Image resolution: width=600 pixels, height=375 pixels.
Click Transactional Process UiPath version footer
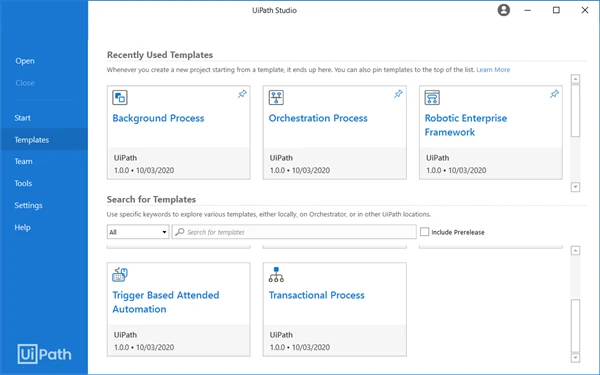click(334, 341)
